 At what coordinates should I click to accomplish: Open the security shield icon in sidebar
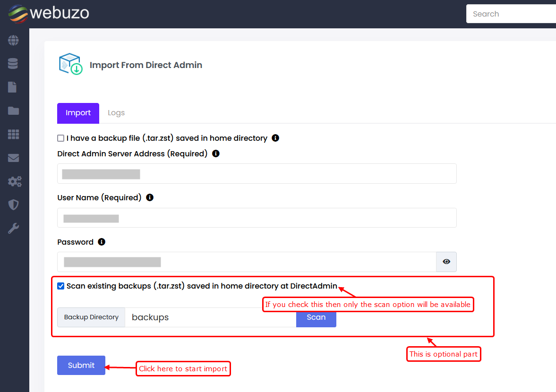13,205
